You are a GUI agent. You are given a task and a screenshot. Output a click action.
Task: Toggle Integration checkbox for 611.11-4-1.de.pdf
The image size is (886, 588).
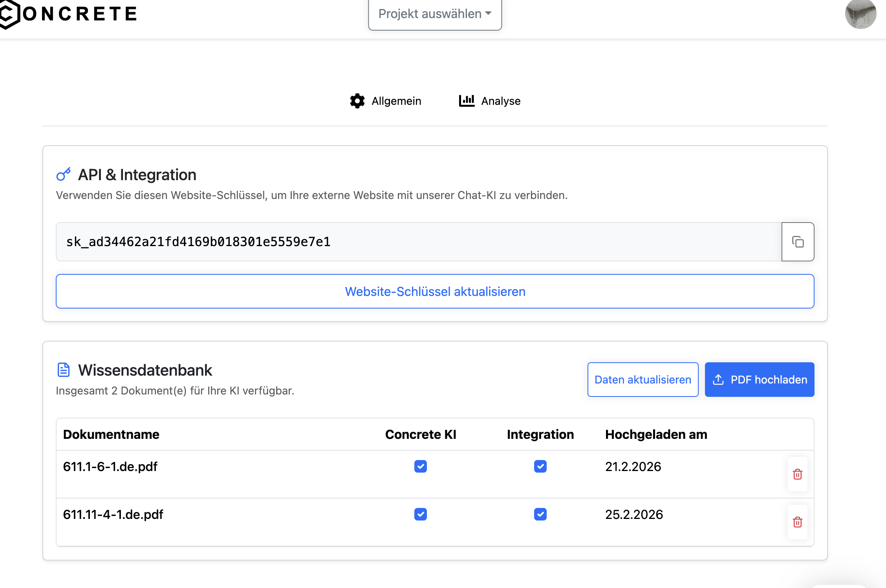pyautogui.click(x=540, y=514)
